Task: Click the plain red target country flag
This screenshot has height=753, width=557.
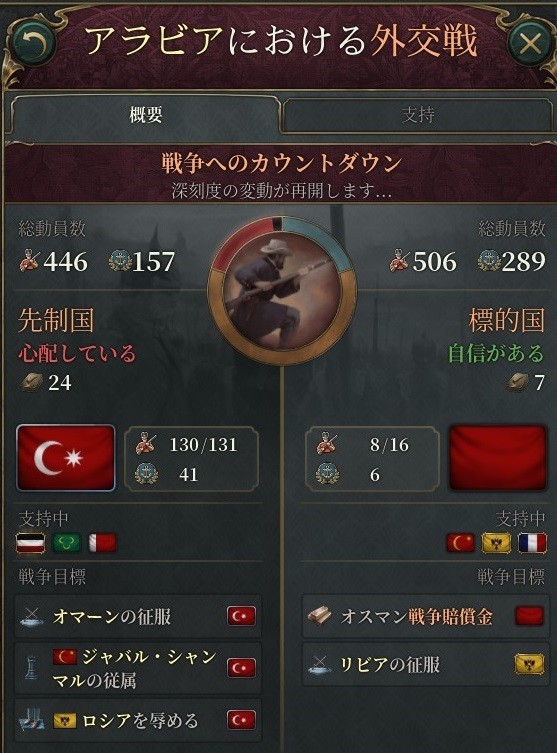Action: coord(498,458)
